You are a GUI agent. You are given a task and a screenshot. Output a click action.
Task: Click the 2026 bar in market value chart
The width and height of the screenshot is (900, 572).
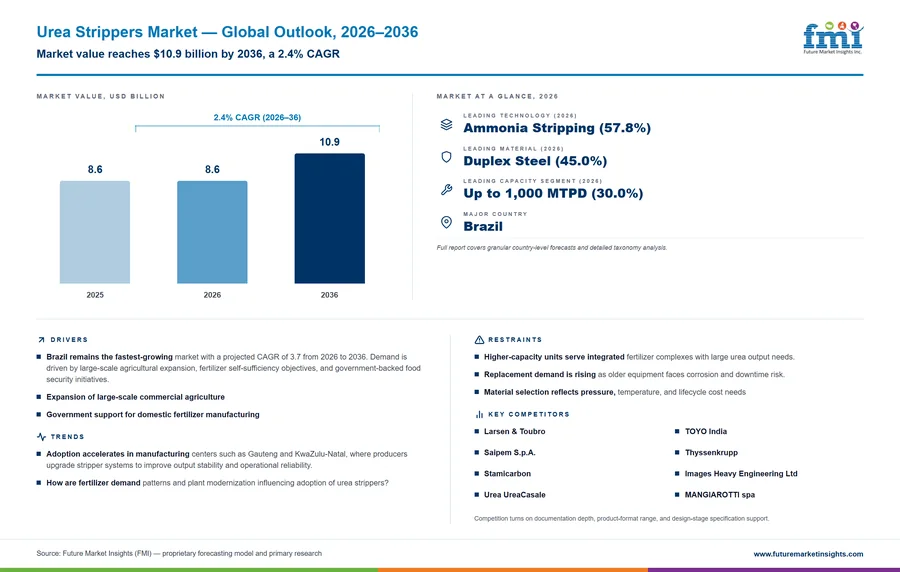pos(212,232)
